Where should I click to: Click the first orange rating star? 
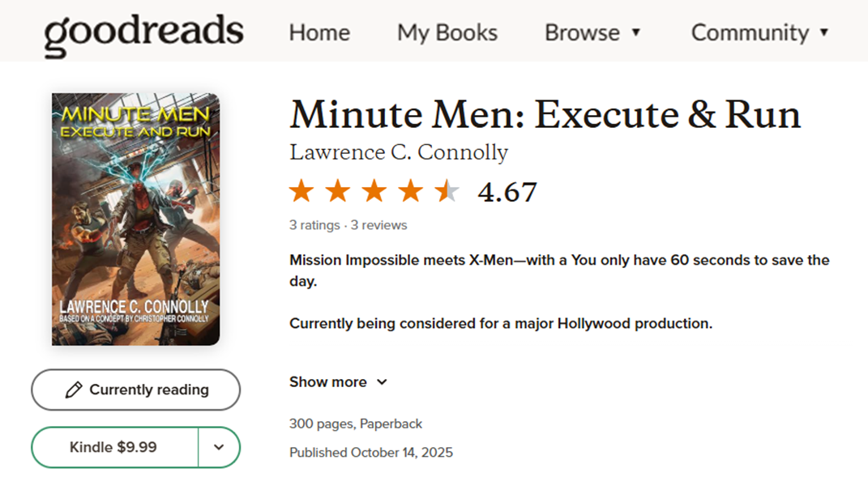(301, 191)
